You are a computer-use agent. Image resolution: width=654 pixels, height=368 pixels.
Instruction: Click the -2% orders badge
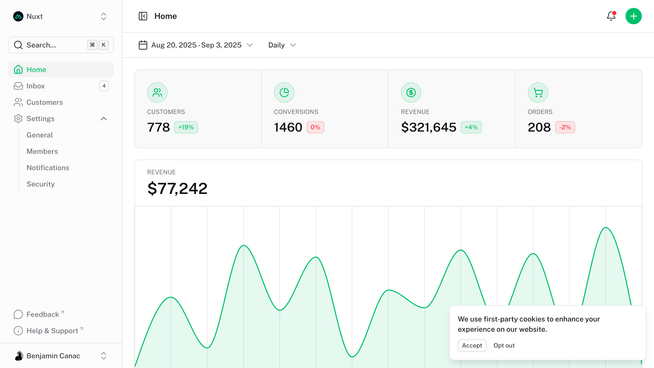click(x=565, y=127)
